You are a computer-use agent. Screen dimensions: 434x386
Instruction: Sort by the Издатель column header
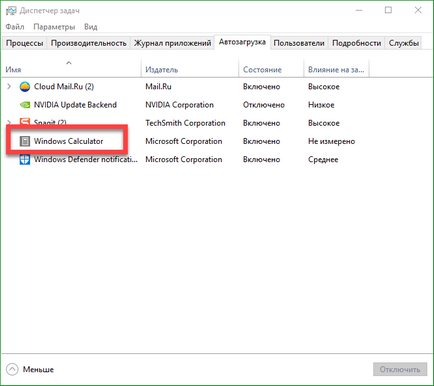[x=190, y=68]
